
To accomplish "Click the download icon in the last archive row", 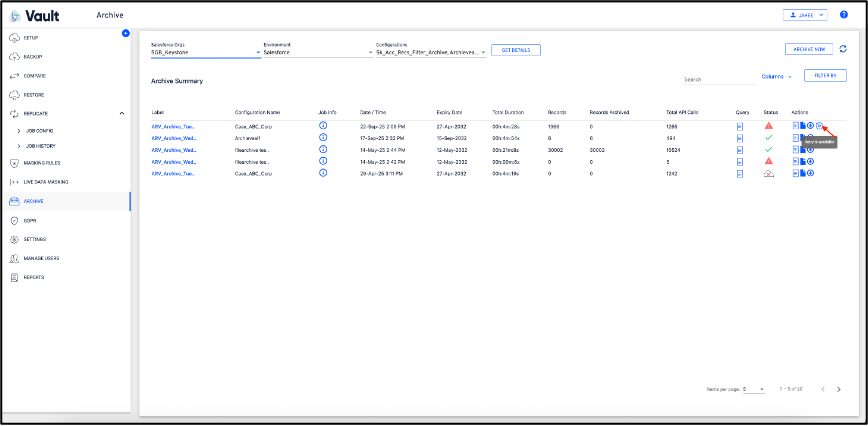I will [810, 173].
